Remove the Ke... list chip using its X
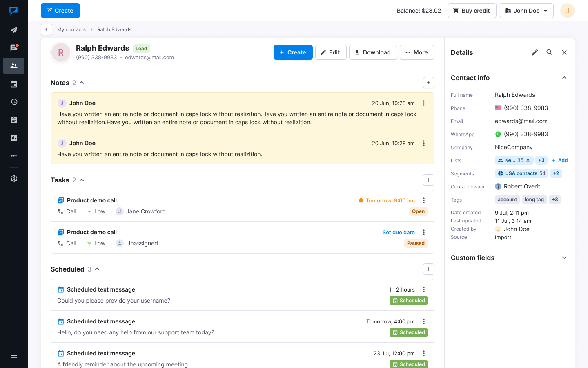Image resolution: width=588 pixels, height=368 pixels. coord(528,160)
